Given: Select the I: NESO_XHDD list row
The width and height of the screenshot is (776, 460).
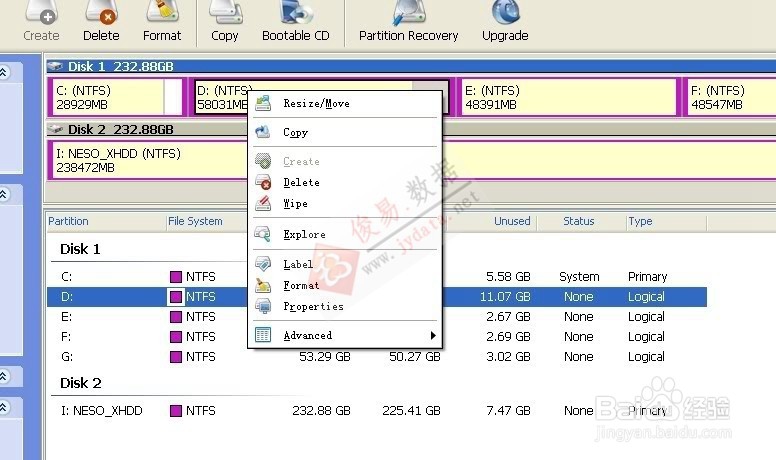Looking at the screenshot, I should click(377, 410).
